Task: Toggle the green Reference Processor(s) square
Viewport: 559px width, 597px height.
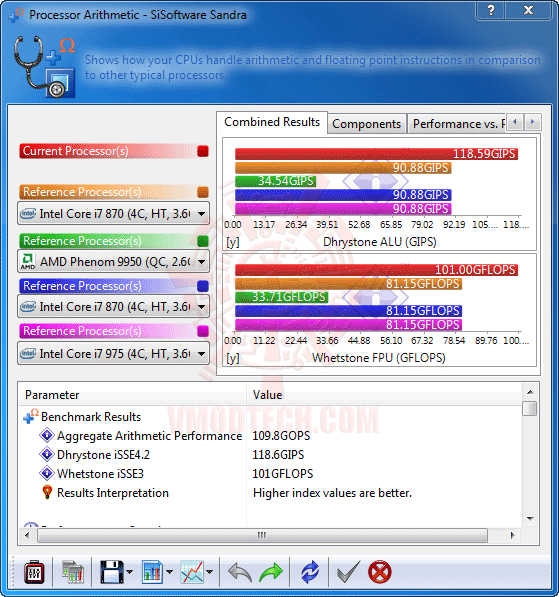Action: [x=203, y=241]
